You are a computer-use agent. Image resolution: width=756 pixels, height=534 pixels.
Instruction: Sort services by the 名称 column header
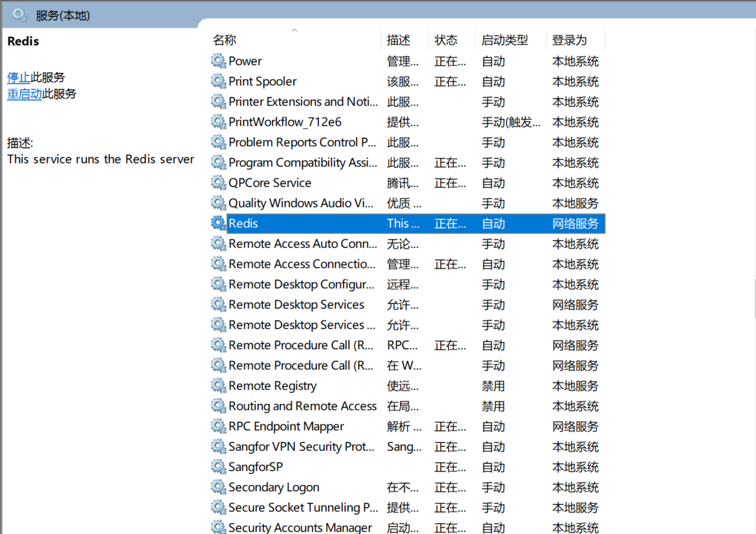point(225,40)
